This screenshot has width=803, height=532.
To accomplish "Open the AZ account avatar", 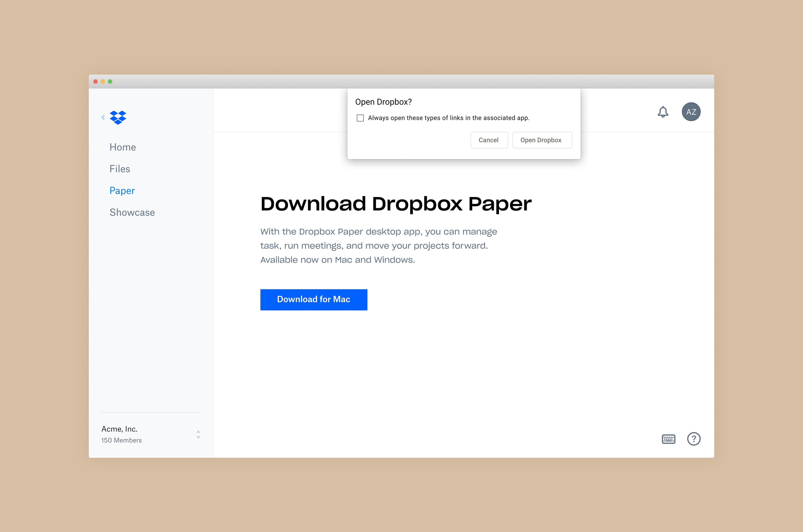I will click(x=691, y=112).
